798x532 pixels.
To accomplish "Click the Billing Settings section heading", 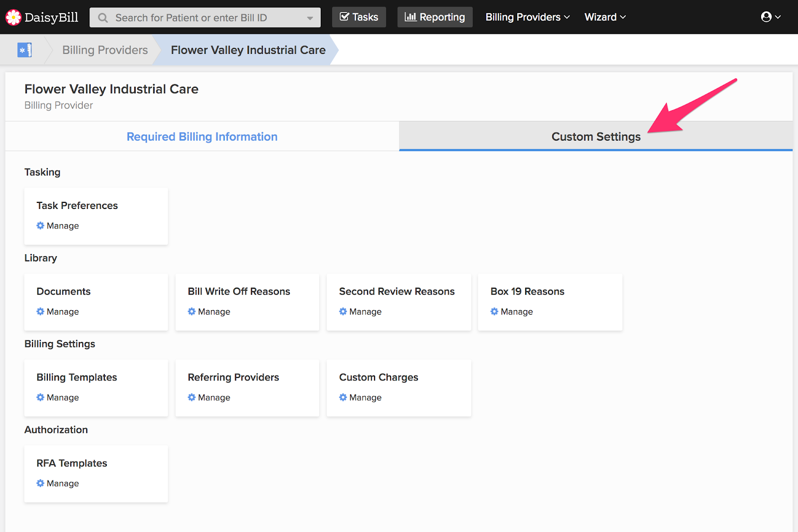I will coord(60,344).
